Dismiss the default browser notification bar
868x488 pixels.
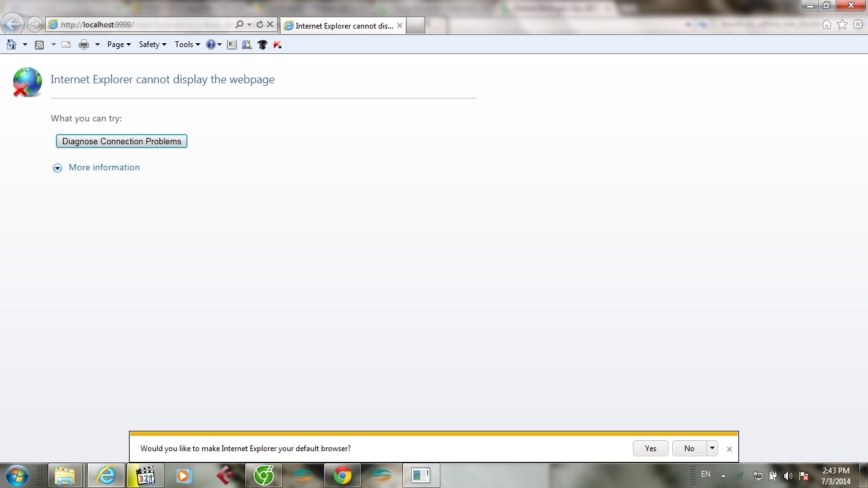pos(729,449)
